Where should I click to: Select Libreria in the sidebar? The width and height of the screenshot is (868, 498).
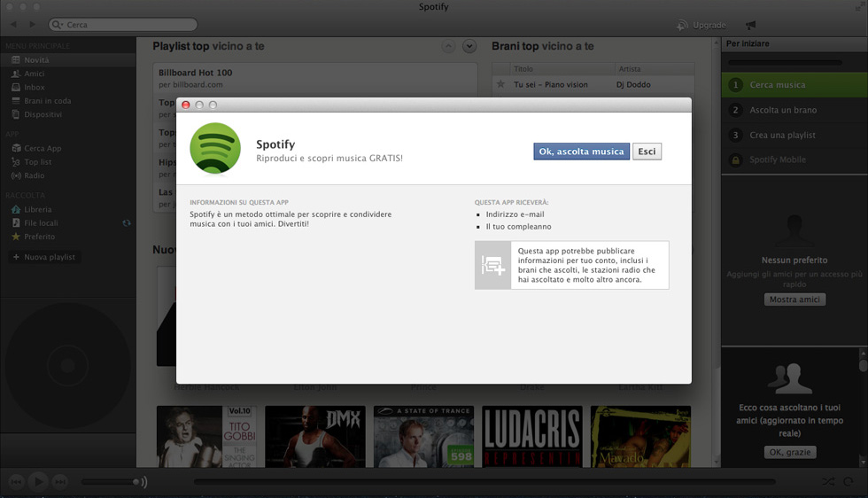(x=38, y=209)
